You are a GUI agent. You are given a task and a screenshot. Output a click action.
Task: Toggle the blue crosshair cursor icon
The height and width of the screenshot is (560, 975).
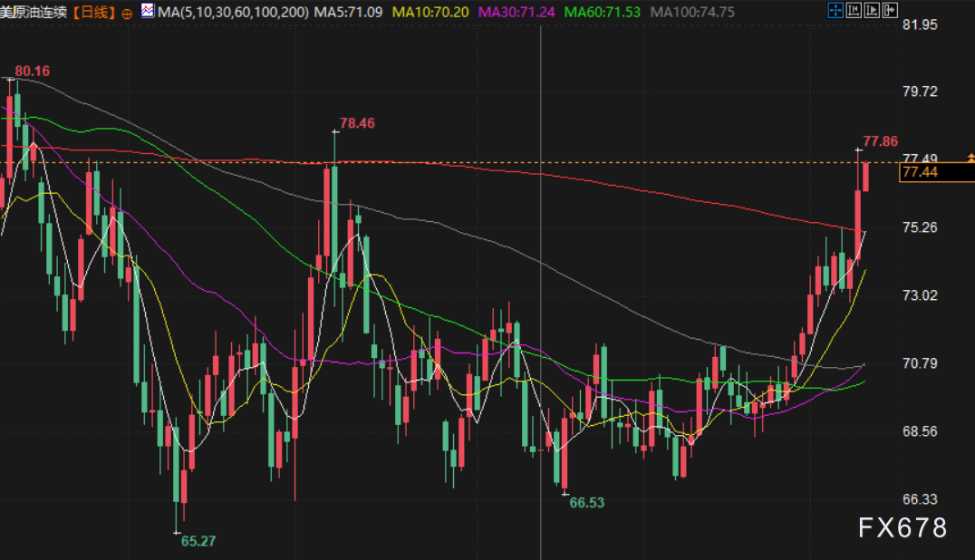[x=835, y=10]
